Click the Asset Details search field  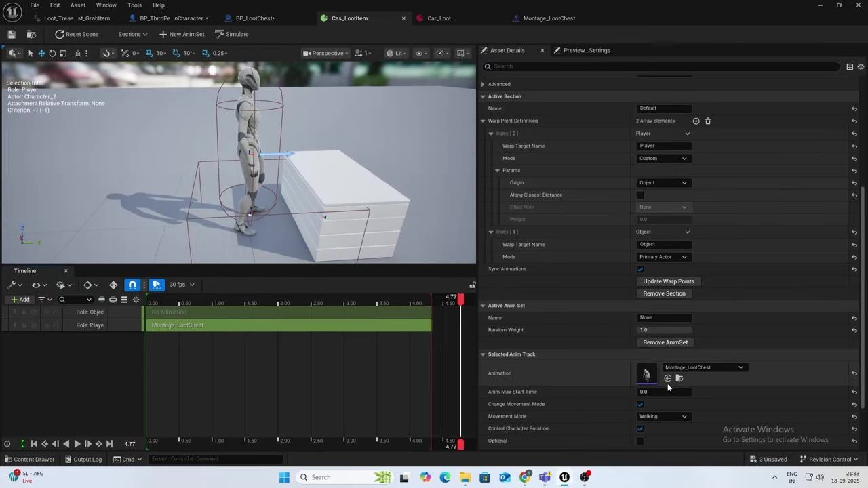pos(661,66)
